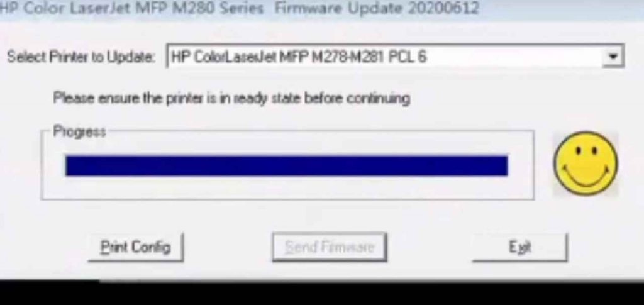
Task: Click the 'Please ensure the printer is in ready state' message
Action: tap(231, 99)
